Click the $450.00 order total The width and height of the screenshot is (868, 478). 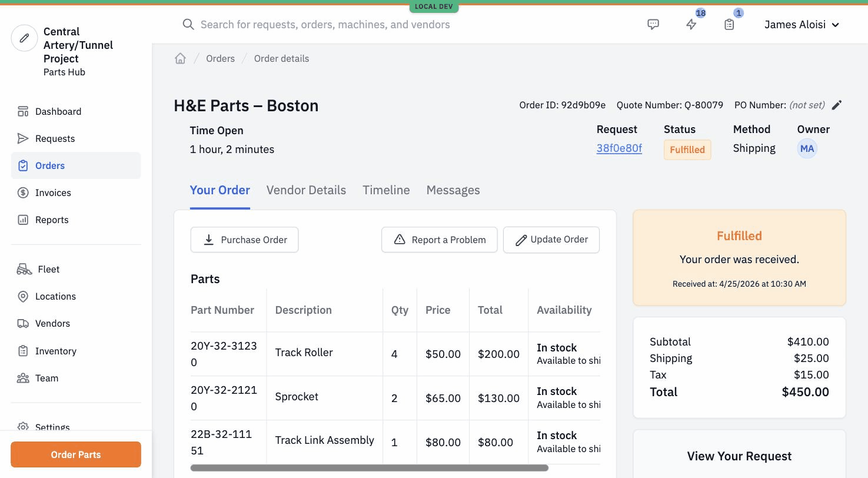click(x=805, y=392)
